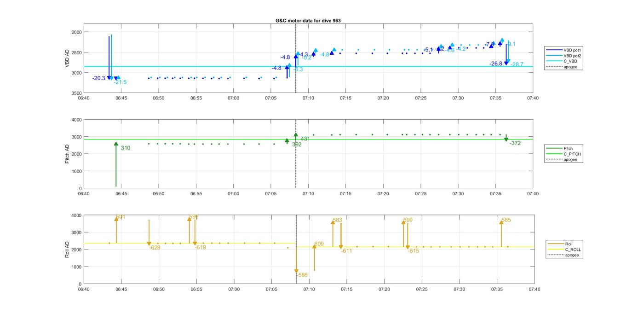Click the title 'G&C motor data for dive 963'
644x319 pixels.
click(308, 21)
